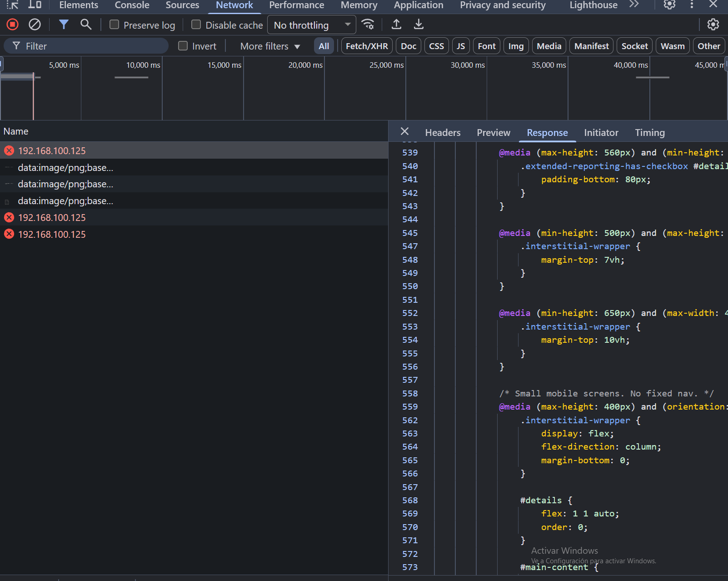Viewport: 728px width, 581px height.
Task: Open the Console panel tab
Action: click(x=132, y=5)
